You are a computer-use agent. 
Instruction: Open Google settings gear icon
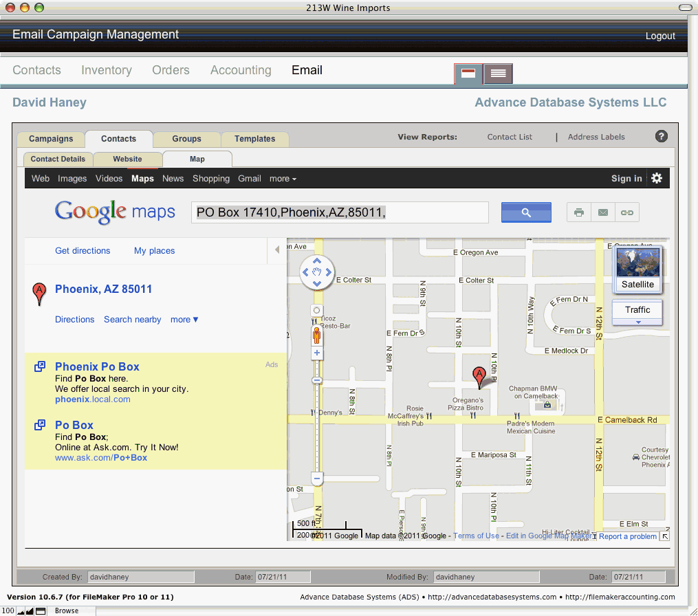tap(657, 178)
